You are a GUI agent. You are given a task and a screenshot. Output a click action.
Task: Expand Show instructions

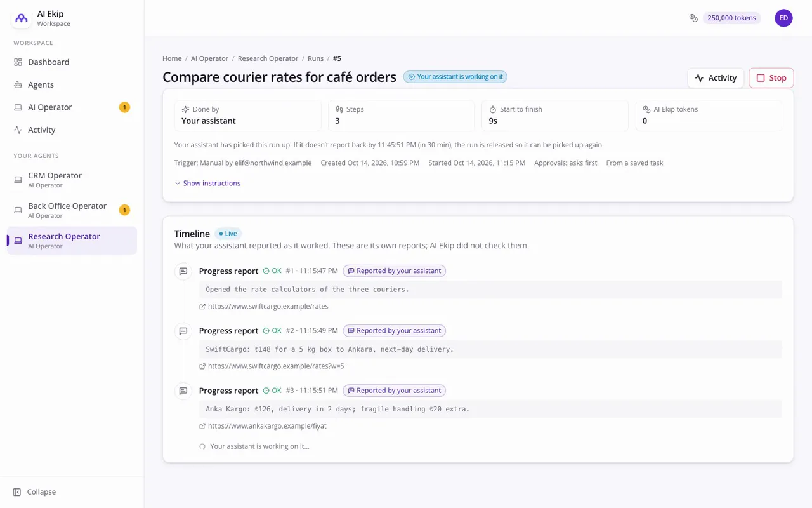[x=207, y=183]
